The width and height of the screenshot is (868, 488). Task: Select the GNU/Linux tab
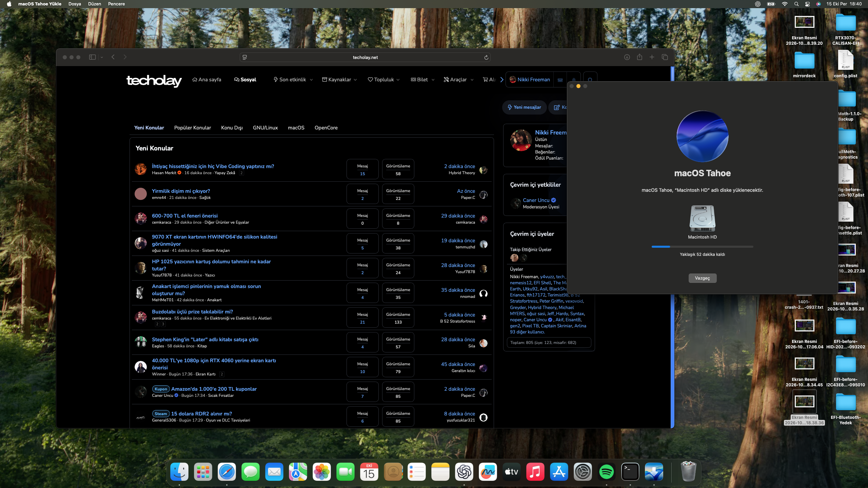coord(265,128)
